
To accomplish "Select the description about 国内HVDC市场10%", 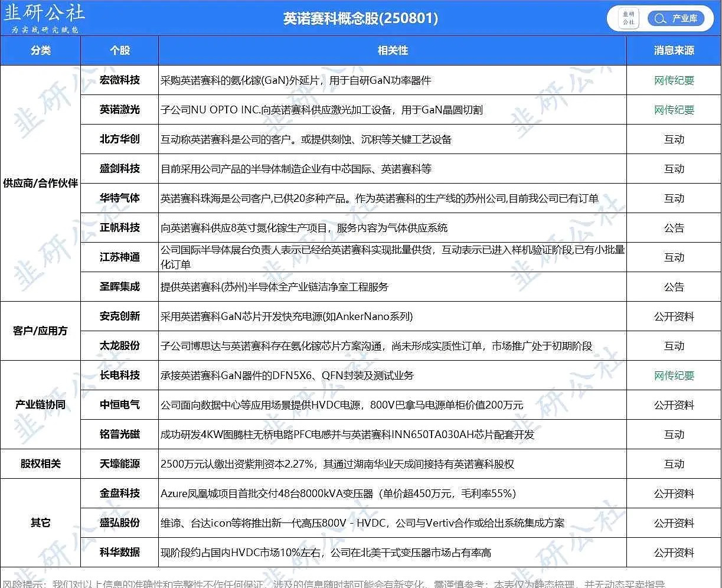I will coord(326,553).
